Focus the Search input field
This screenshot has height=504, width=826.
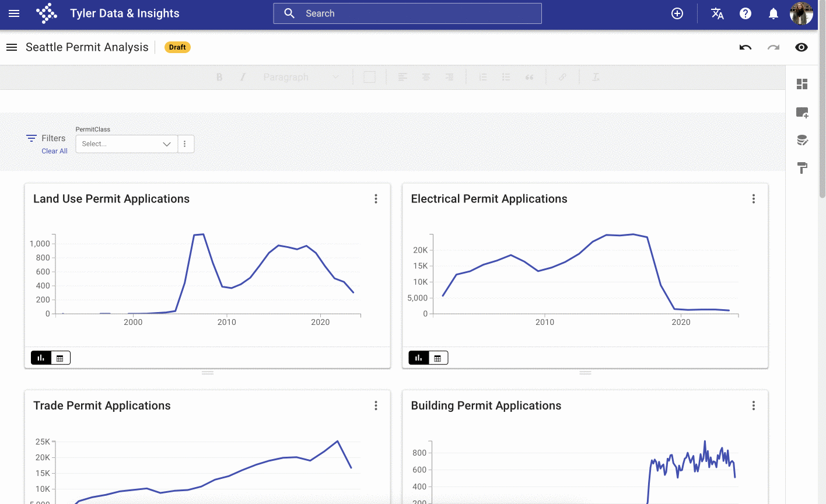click(407, 13)
